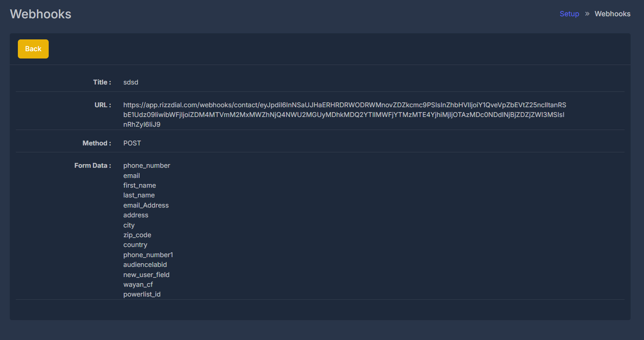The image size is (644, 340).
Task: Select the powerlist_id form field
Action: click(x=142, y=294)
